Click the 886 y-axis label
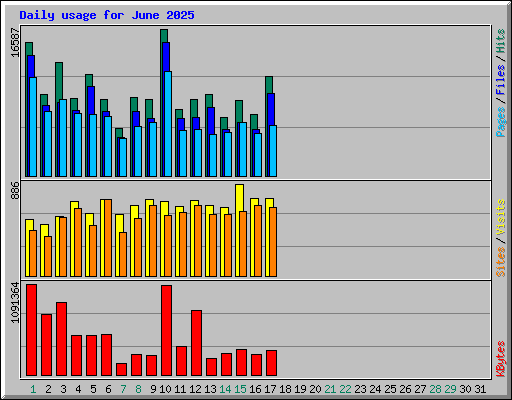 tap(15, 190)
